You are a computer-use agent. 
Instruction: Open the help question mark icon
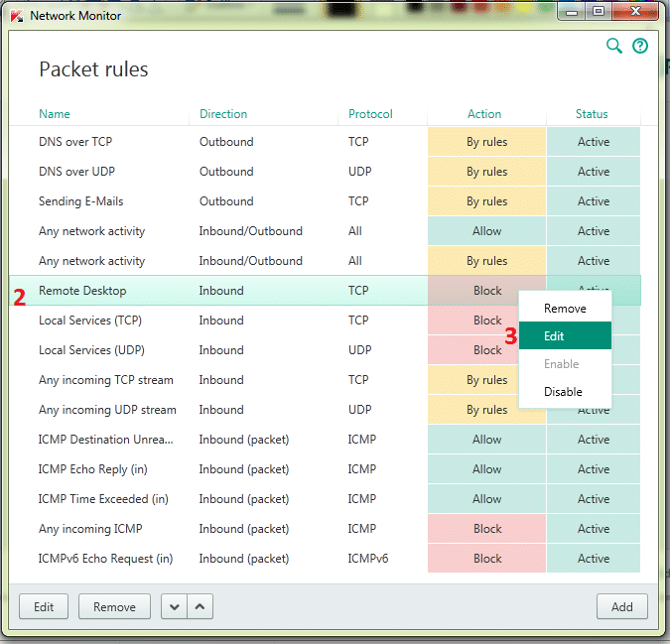pos(639,46)
